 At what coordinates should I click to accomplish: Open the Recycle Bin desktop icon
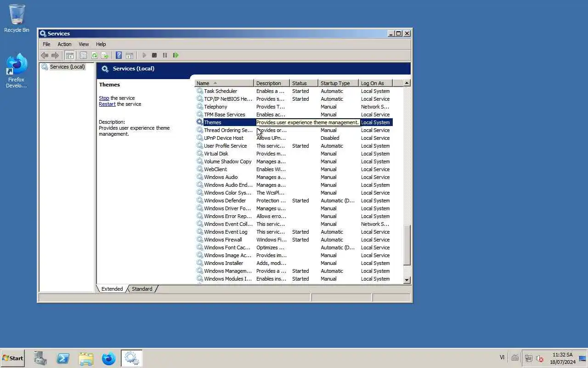17,18
